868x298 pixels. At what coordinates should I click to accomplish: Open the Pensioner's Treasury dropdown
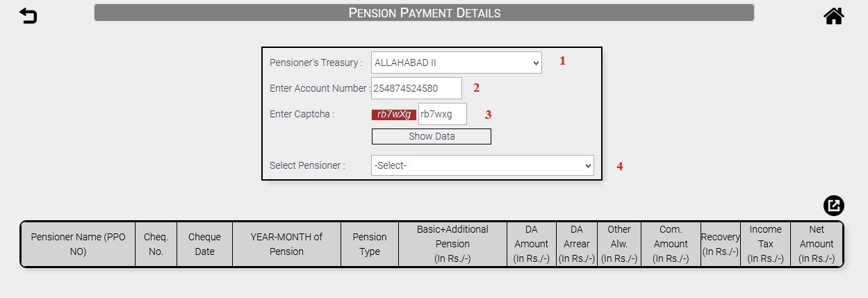click(456, 63)
